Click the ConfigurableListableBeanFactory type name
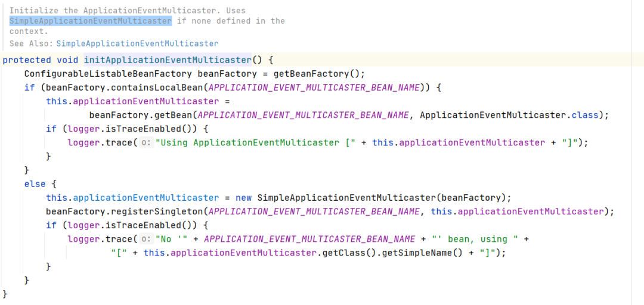This screenshot has height=305, width=644. click(x=108, y=74)
